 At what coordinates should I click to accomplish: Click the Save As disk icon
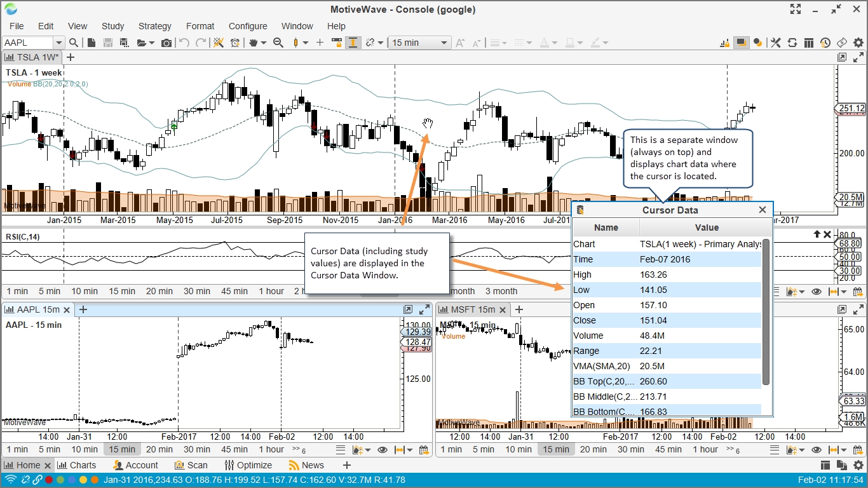tap(124, 43)
